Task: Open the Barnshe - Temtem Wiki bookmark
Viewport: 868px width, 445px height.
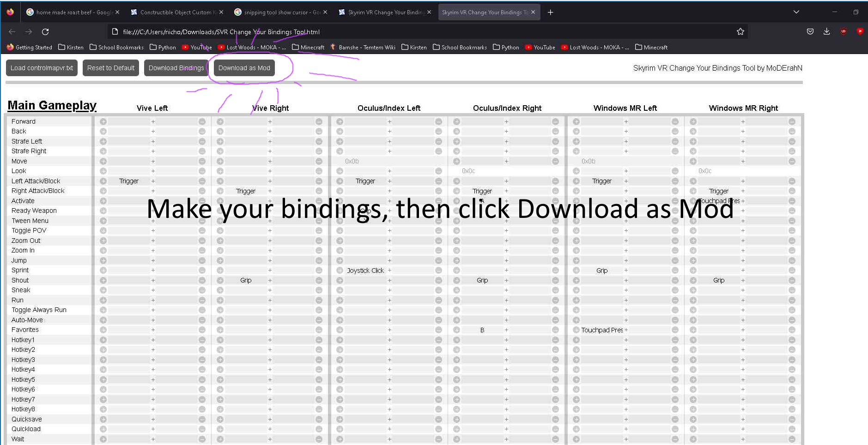Action: pyautogui.click(x=363, y=47)
